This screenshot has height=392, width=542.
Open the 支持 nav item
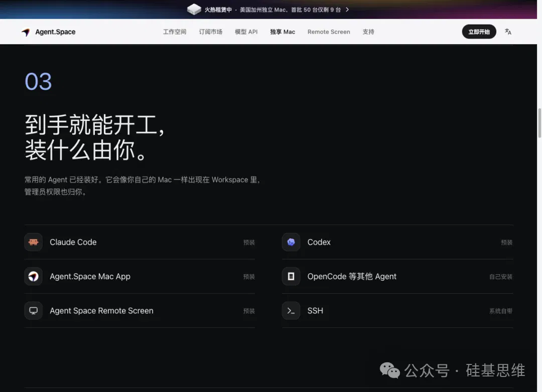368,32
